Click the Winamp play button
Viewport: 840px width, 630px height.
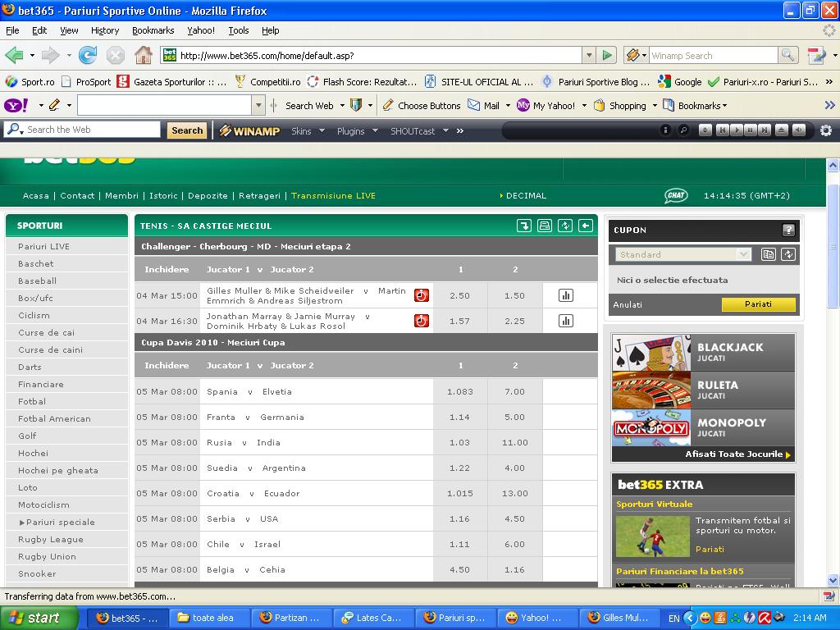click(x=737, y=130)
